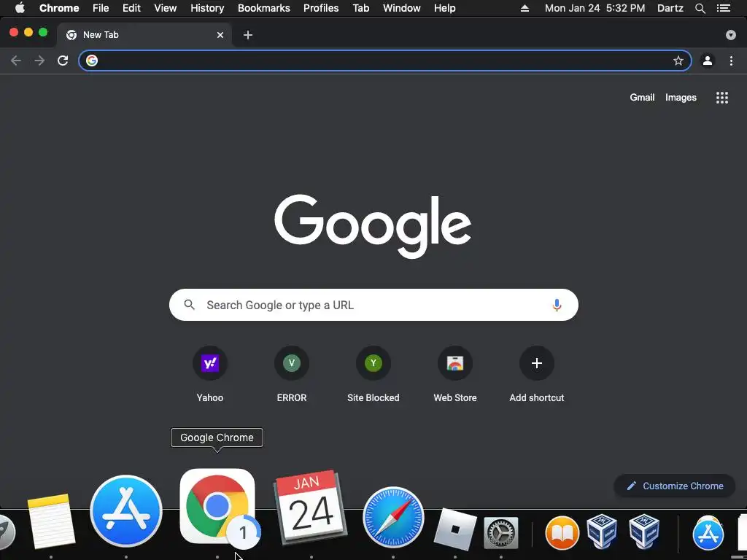The height and width of the screenshot is (560, 747).
Task: Click the date and time in menu bar
Action: click(x=595, y=8)
